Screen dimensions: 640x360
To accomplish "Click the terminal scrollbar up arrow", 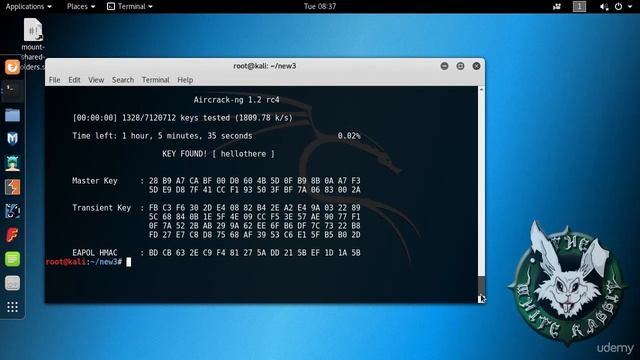I will pyautogui.click(x=482, y=89).
